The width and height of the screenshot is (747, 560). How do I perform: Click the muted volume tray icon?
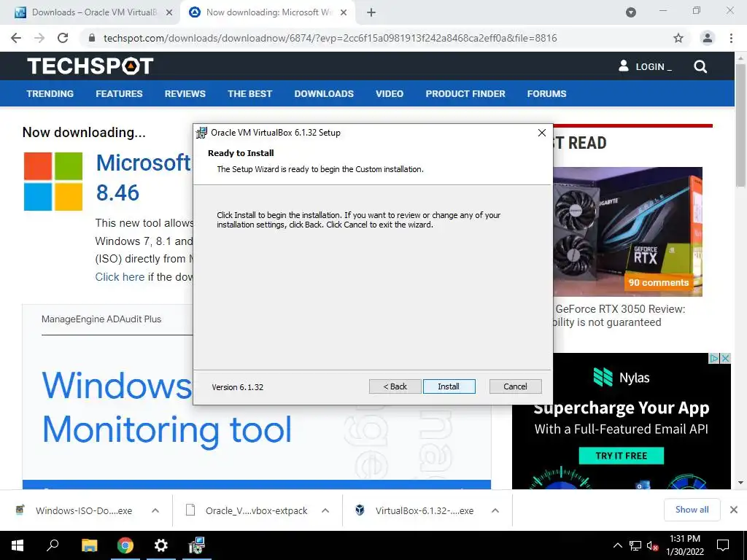coord(652,545)
